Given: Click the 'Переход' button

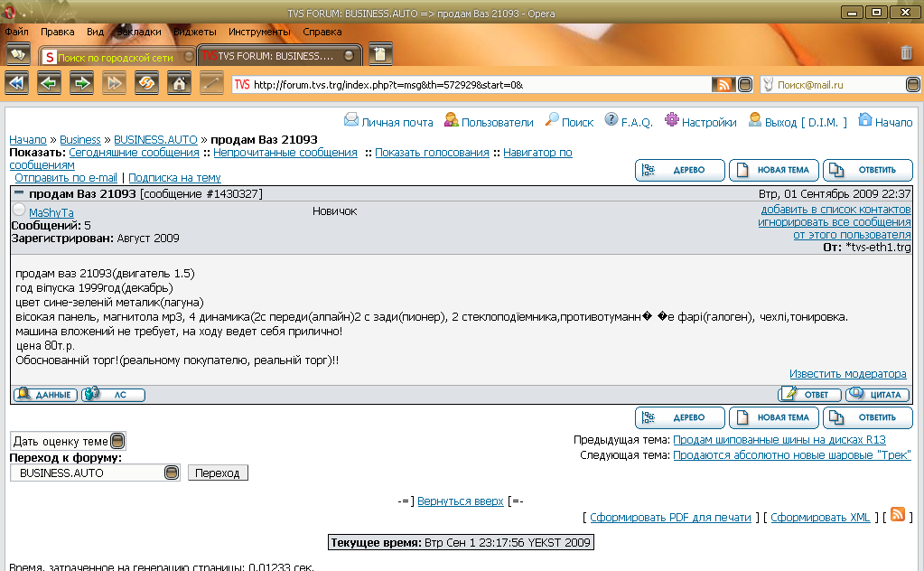Looking at the screenshot, I should pos(218,473).
